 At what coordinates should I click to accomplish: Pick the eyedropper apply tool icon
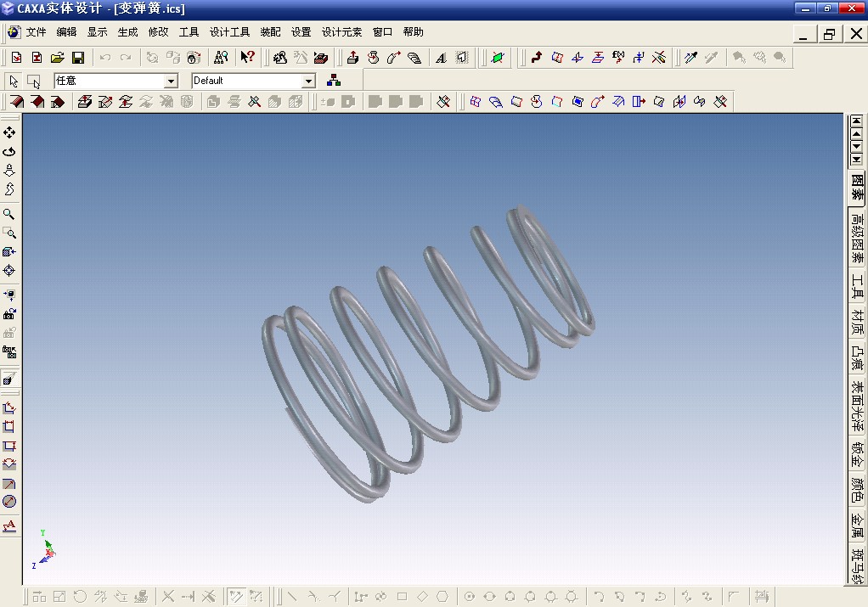690,58
